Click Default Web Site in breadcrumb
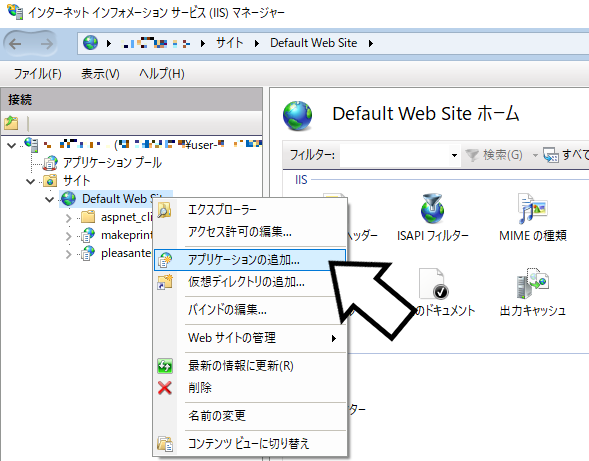This screenshot has width=589, height=461. [x=314, y=43]
